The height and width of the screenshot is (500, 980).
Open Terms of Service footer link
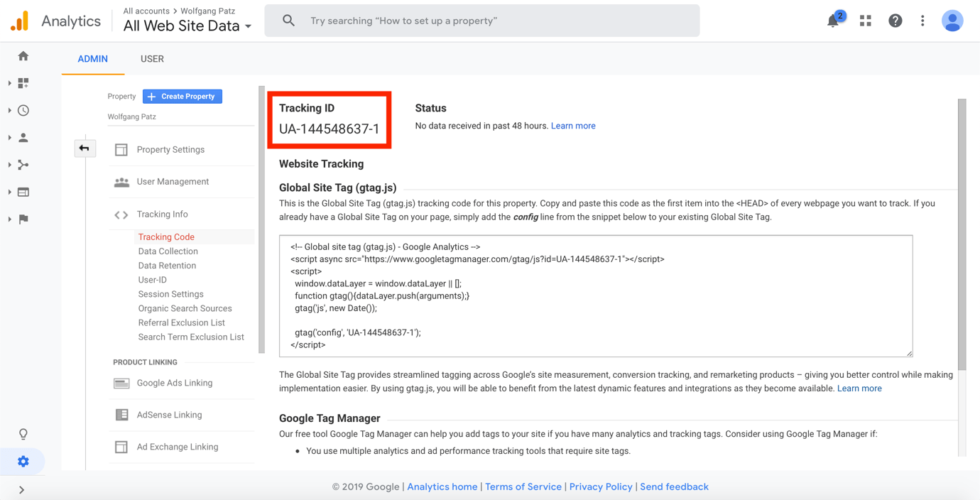[523, 487]
